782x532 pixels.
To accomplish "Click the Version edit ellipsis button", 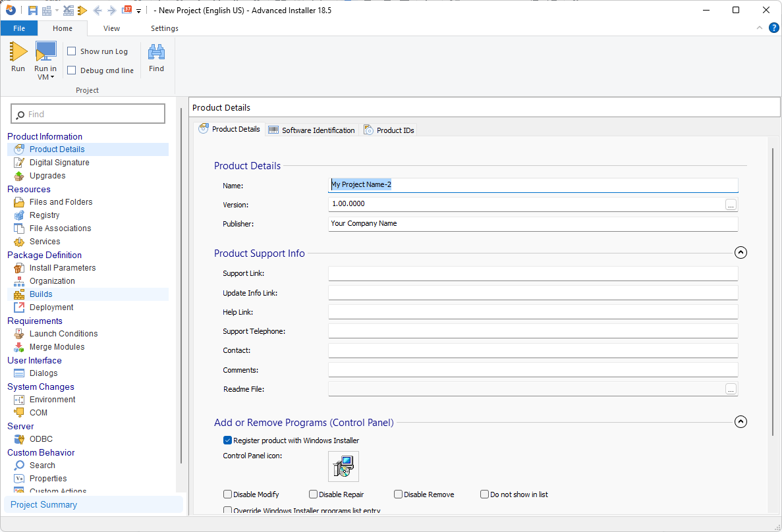I will pyautogui.click(x=731, y=204).
